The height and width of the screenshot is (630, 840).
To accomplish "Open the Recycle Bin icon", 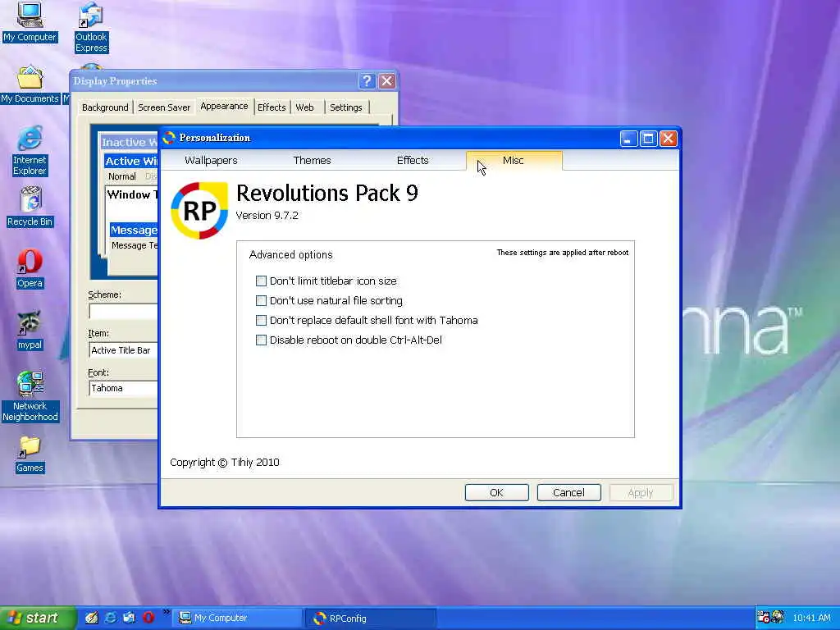I will 30,207.
